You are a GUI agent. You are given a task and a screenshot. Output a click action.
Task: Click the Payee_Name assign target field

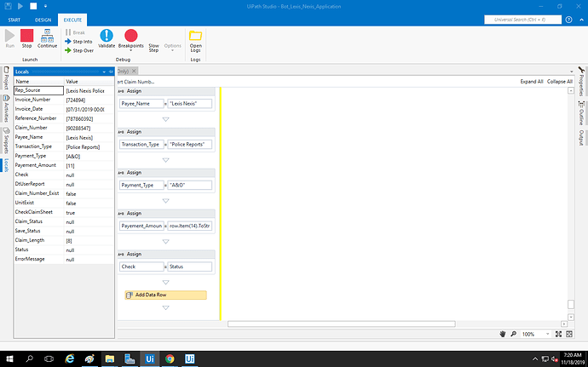[x=141, y=104]
